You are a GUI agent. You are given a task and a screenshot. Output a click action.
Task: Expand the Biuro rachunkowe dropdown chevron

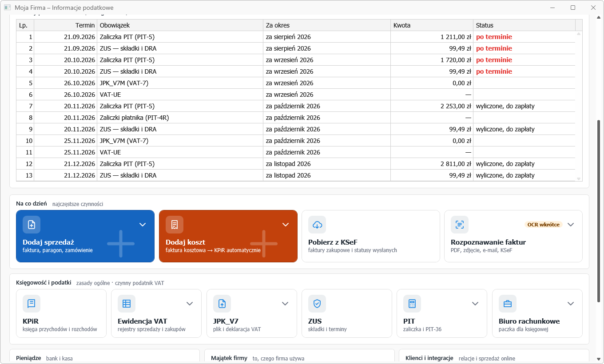point(571,304)
